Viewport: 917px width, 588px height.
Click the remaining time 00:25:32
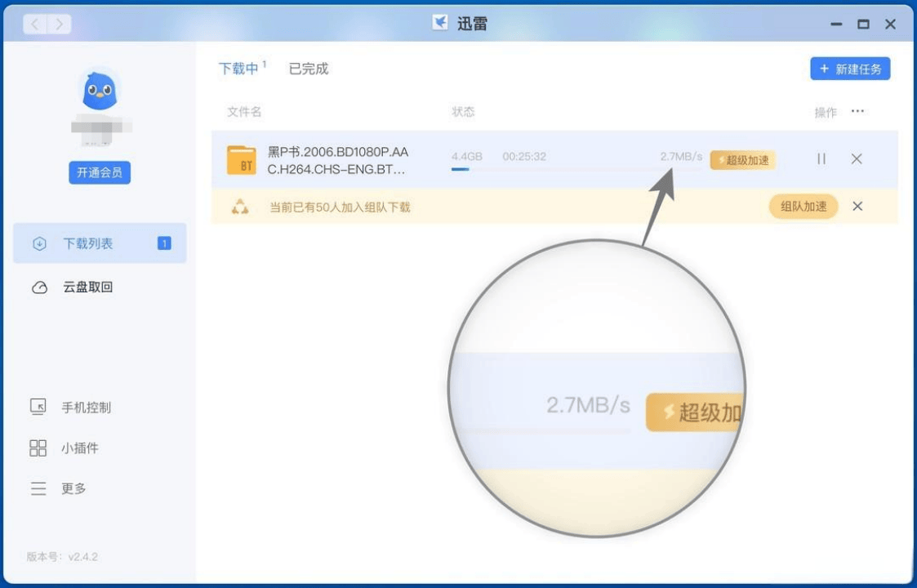(524, 157)
